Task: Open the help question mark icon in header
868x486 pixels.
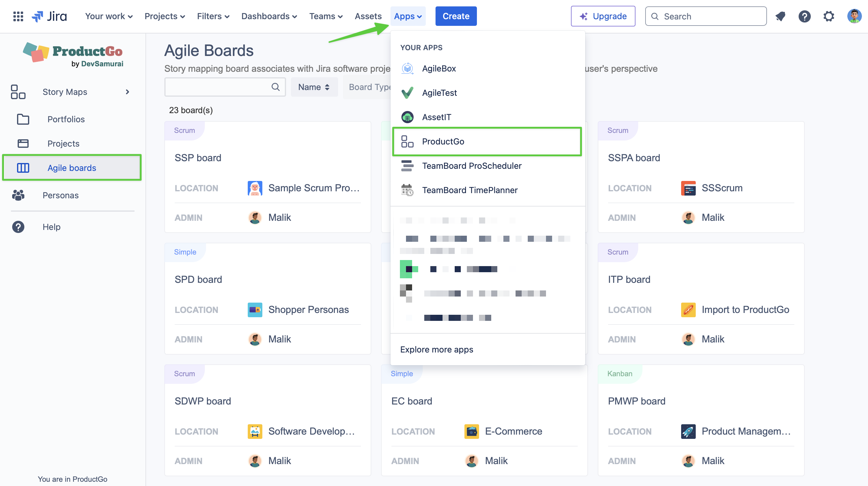Action: coord(804,16)
